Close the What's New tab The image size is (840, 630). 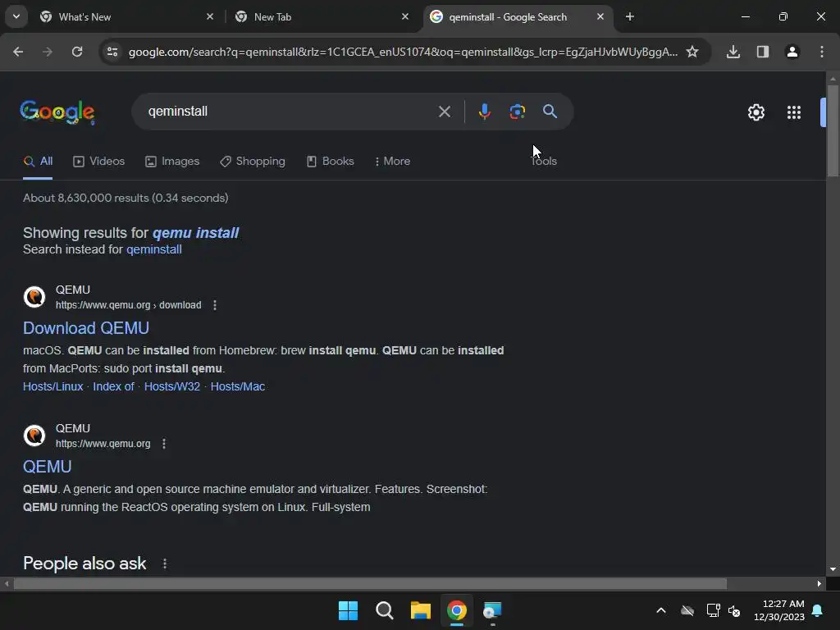[x=210, y=16]
